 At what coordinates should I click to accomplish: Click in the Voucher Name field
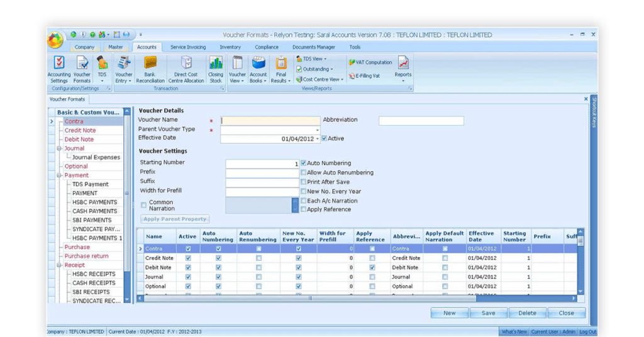click(x=270, y=121)
